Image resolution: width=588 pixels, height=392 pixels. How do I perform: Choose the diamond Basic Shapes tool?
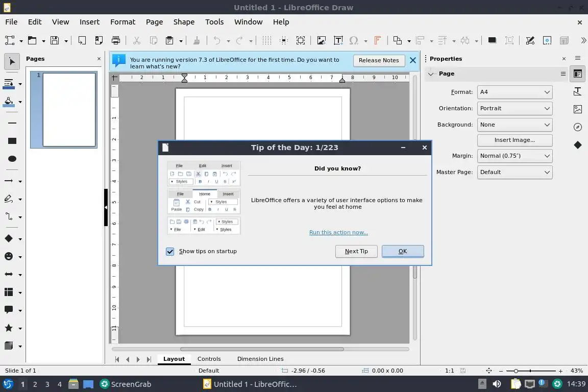[9, 238]
